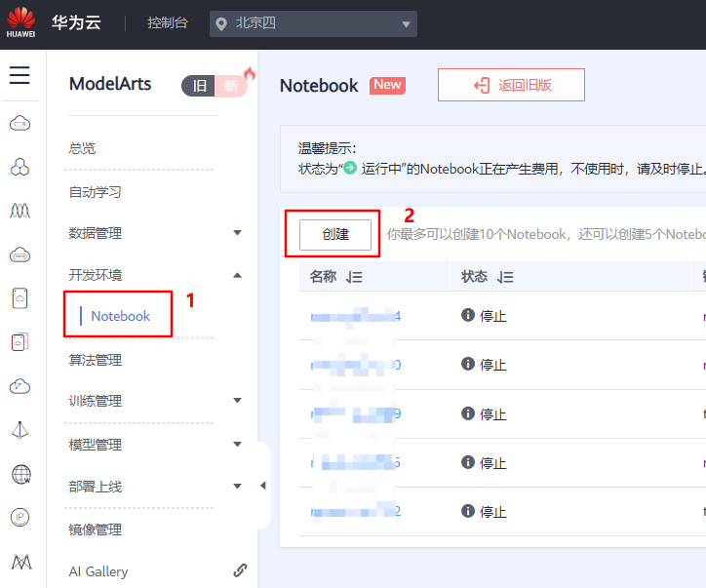Expand the 模型管理 menu arrow
The image size is (706, 588).
tap(237, 445)
